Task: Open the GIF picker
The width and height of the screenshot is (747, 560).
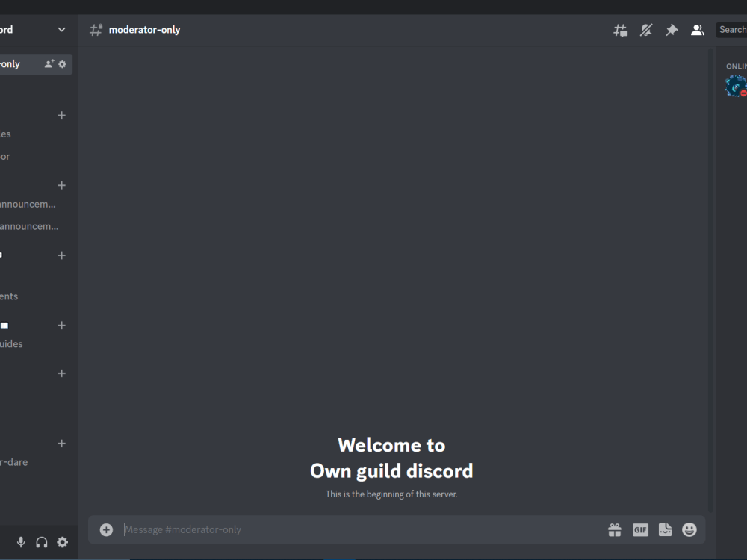Action: pyautogui.click(x=640, y=529)
